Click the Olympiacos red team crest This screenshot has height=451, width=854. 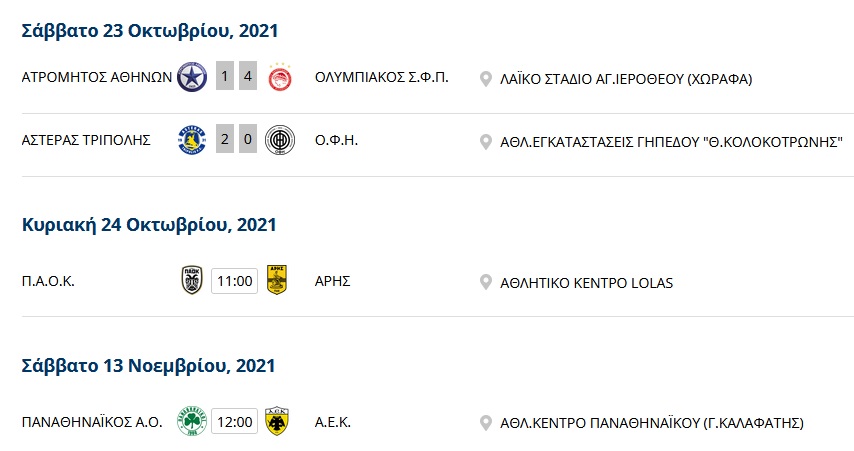click(280, 77)
